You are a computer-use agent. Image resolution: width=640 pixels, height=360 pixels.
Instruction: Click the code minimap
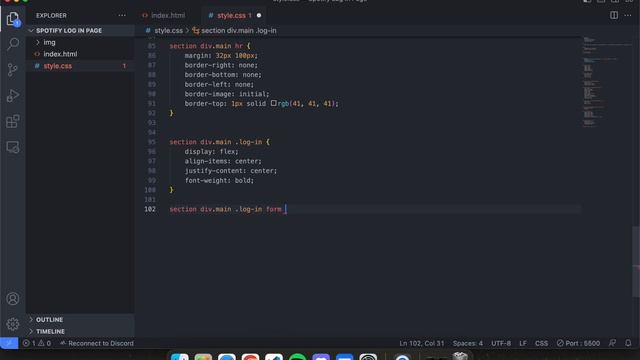tap(606, 82)
